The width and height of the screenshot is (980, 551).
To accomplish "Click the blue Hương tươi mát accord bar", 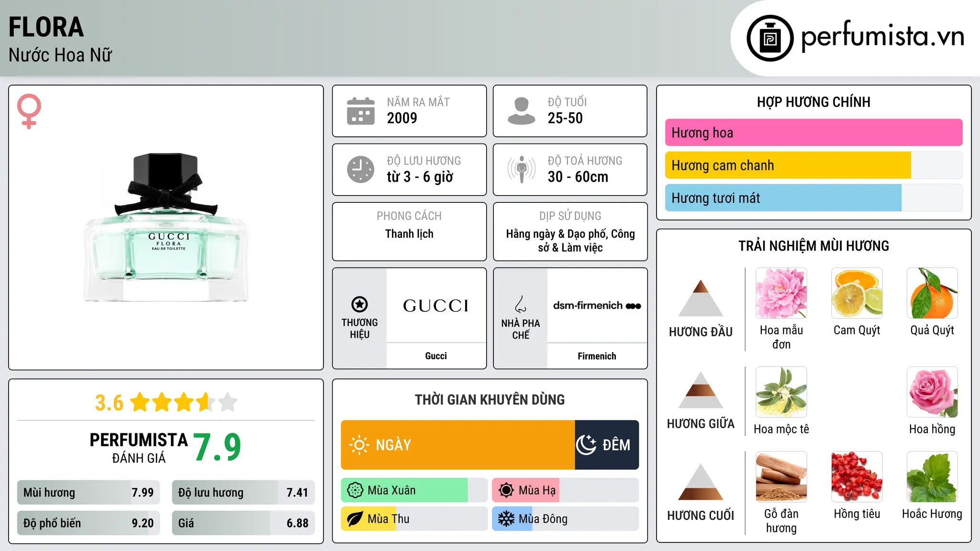I will point(813,198).
